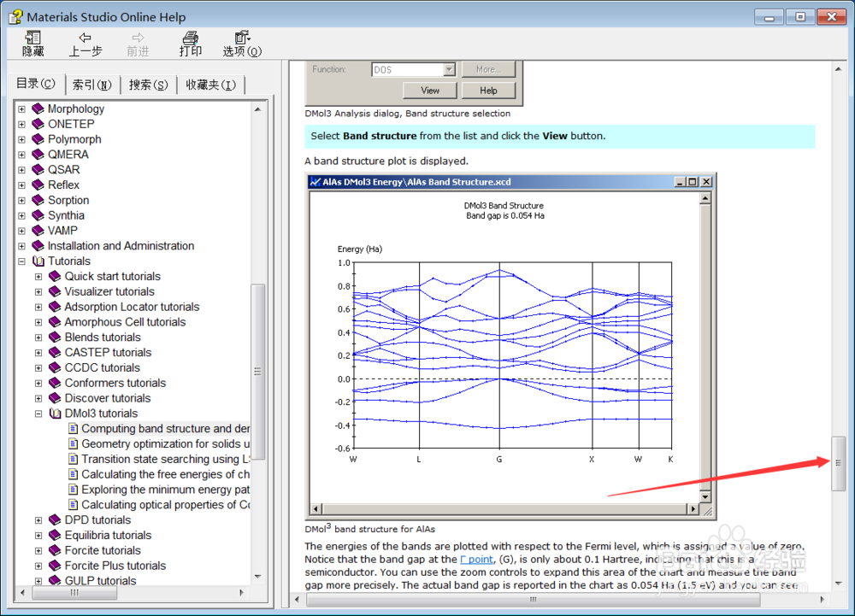Click the Morphology book icon
Image resolution: width=855 pixels, height=616 pixels.
(x=38, y=109)
